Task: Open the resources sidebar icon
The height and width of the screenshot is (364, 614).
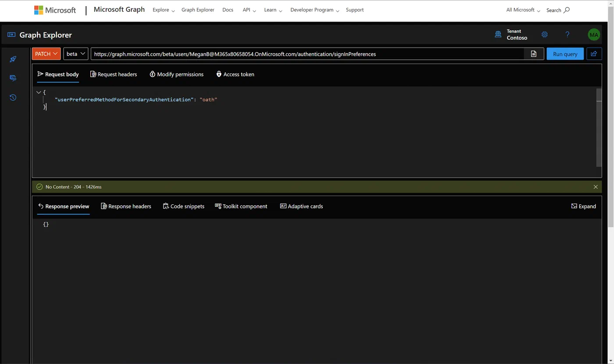Action: tap(13, 78)
